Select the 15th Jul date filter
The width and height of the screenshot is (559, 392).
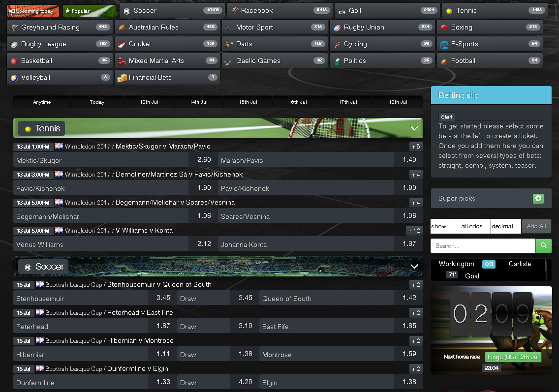248,102
